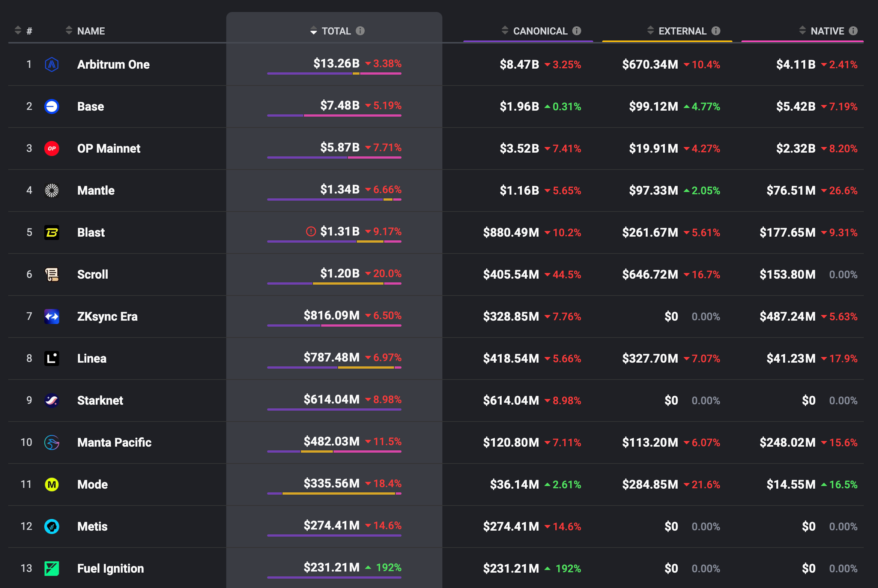The image size is (878, 588).
Task: Sort by CANONICAL column header
Action: 540,31
